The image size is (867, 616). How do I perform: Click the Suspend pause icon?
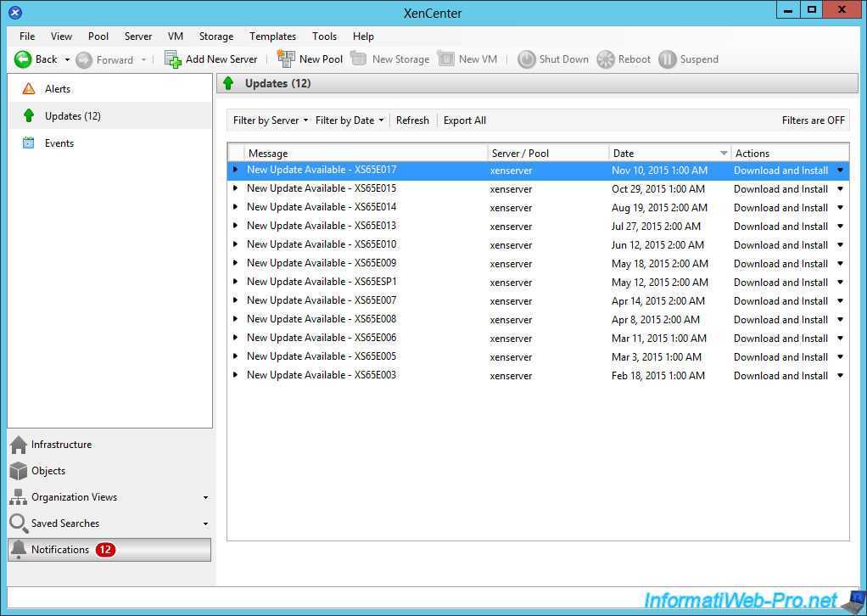pyautogui.click(x=668, y=59)
